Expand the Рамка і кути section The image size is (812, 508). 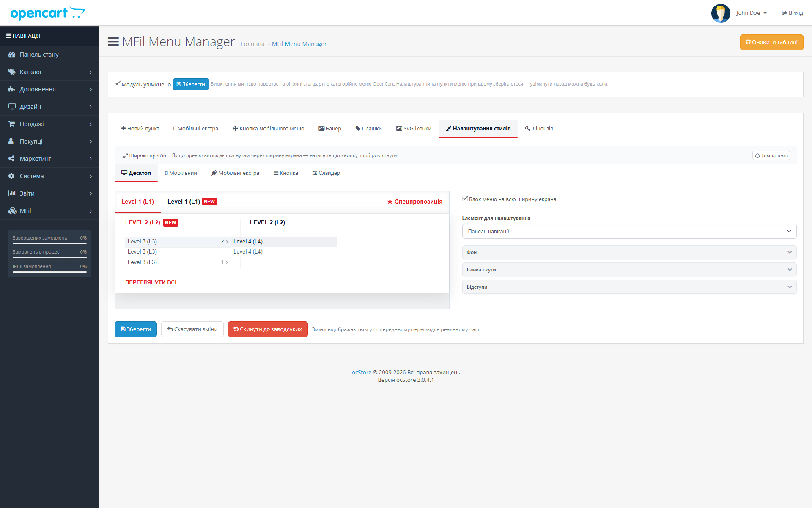point(629,270)
